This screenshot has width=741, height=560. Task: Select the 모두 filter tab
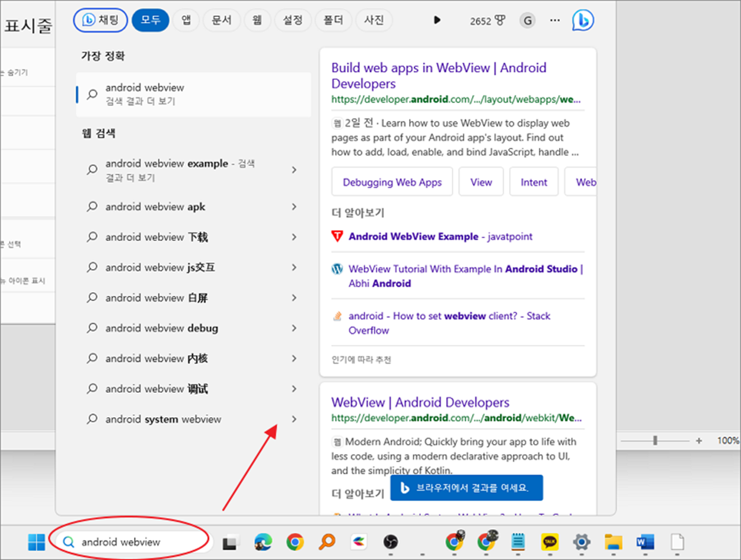click(151, 20)
